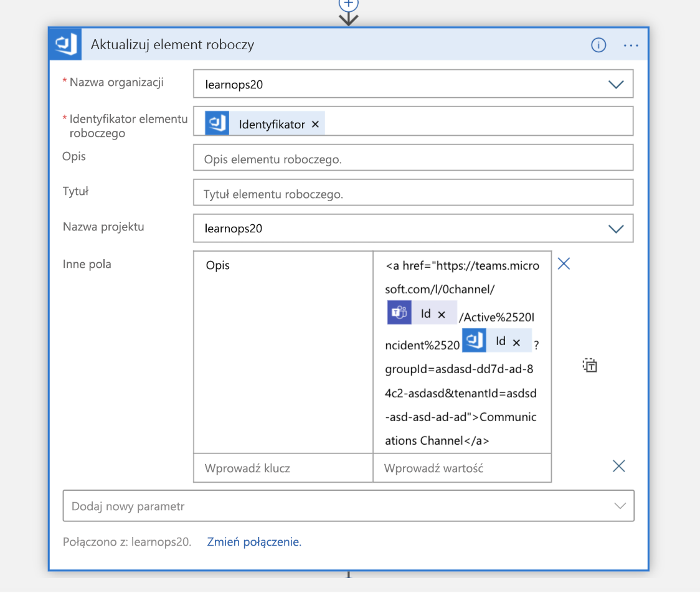700x593 pixels.
Task: Remove the Azure DevOps Id token
Action: [x=516, y=343]
